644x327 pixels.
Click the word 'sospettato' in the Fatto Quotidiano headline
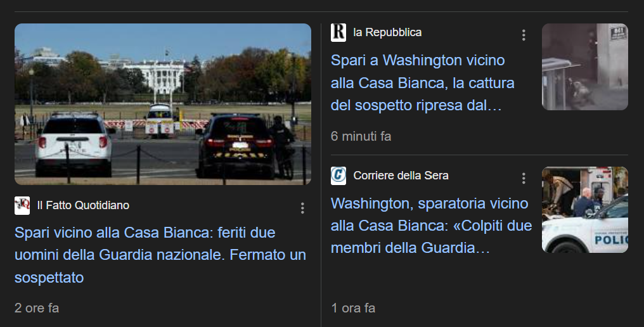click(49, 278)
